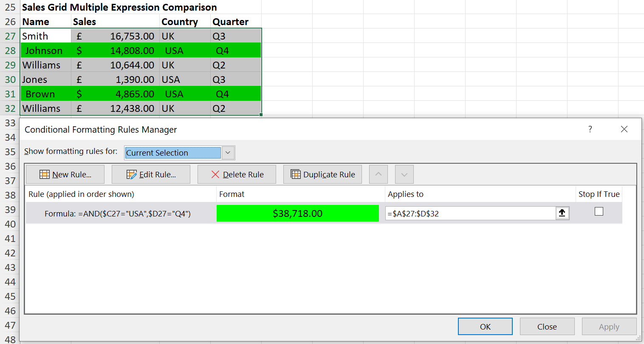Confirm rules with the OK button
Screen dimensions: 644x344
tap(485, 326)
